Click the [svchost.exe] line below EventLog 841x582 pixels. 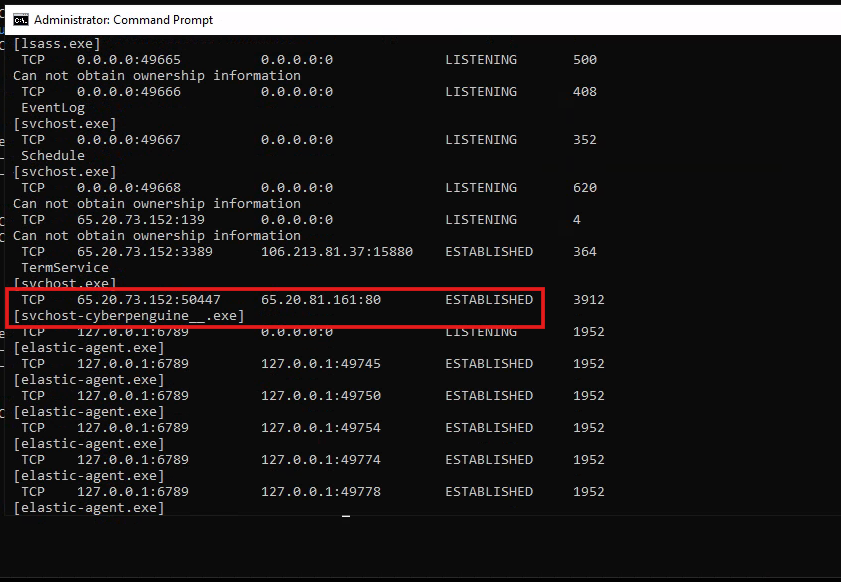point(64,123)
